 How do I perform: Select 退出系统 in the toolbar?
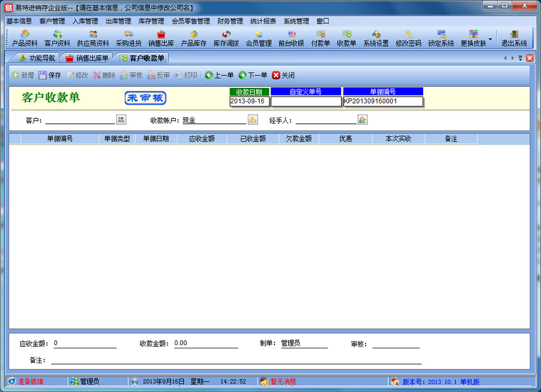[514, 38]
